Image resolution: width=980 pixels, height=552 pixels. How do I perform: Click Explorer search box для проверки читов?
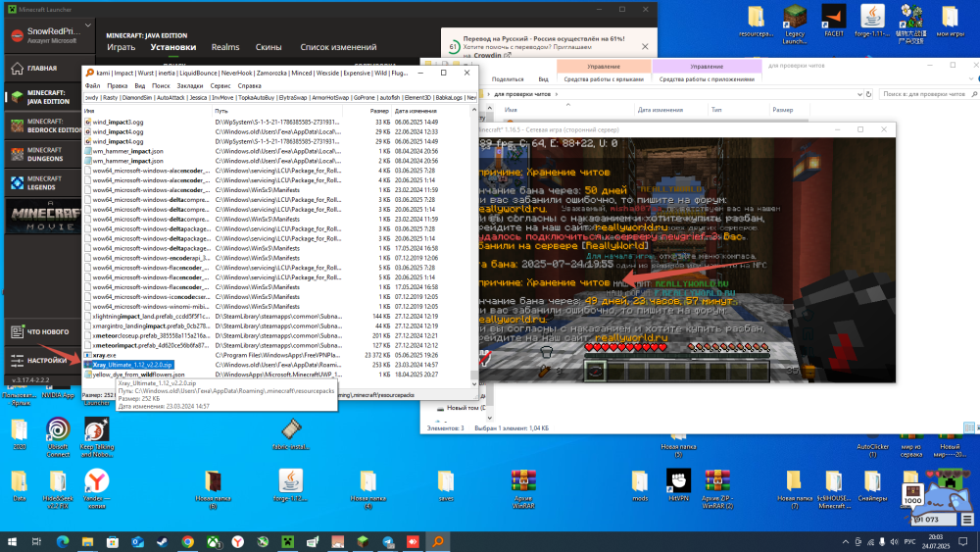click(x=927, y=94)
